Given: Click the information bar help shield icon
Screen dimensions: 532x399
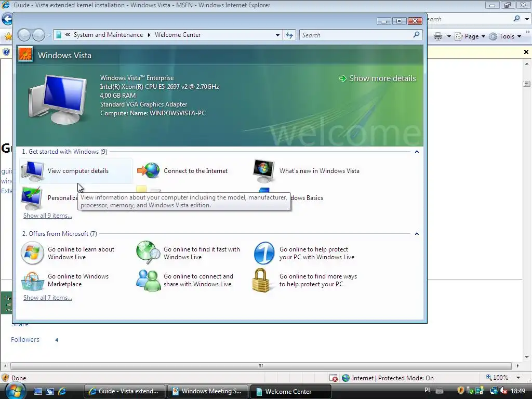Looking at the screenshot, I should click(x=6, y=52).
